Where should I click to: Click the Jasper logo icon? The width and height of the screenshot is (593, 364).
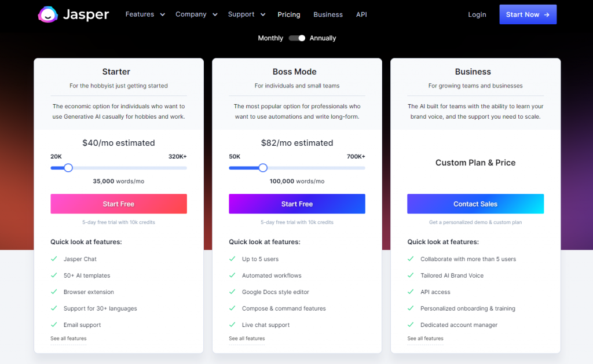click(47, 14)
